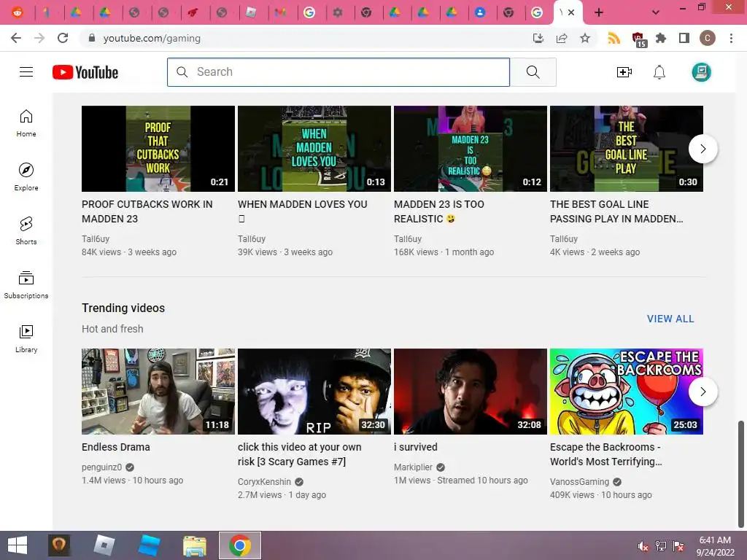Switch to the first Google tab
This screenshot has height=560, width=747.
(x=309, y=12)
